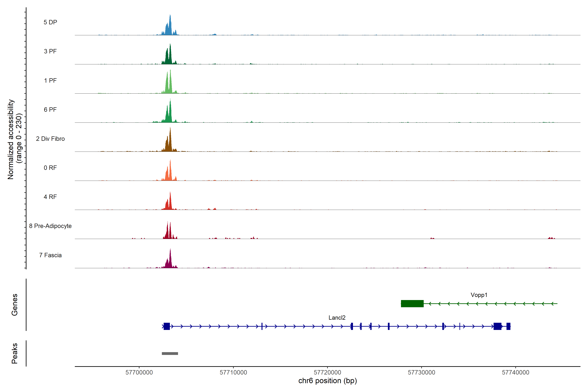
Task: Click the 8 Pre-Adipocyte track label
Action: pyautogui.click(x=50, y=226)
